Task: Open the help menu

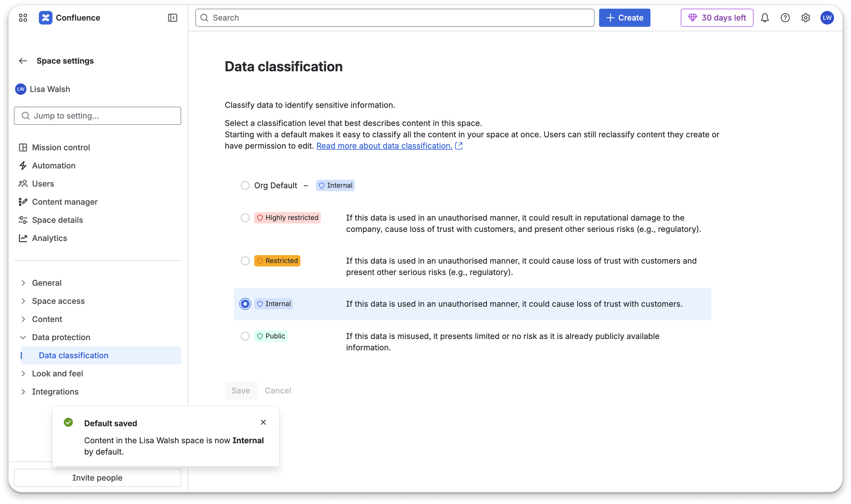Action: pyautogui.click(x=785, y=18)
